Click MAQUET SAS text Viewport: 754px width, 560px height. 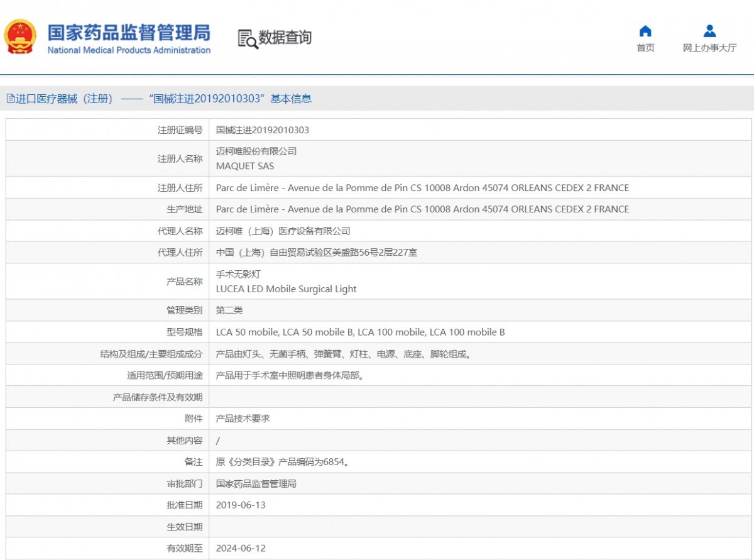pyautogui.click(x=245, y=167)
